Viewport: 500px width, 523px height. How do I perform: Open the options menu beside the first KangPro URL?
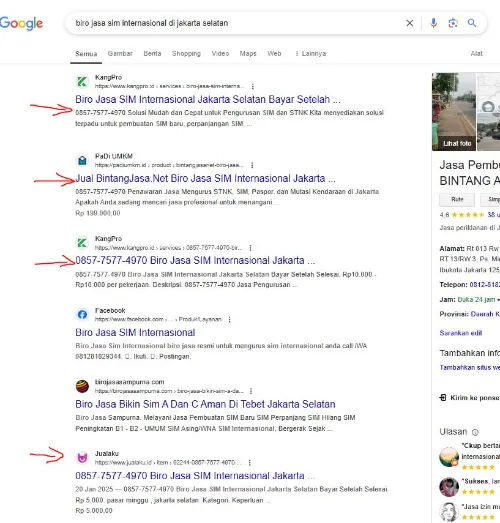point(253,86)
